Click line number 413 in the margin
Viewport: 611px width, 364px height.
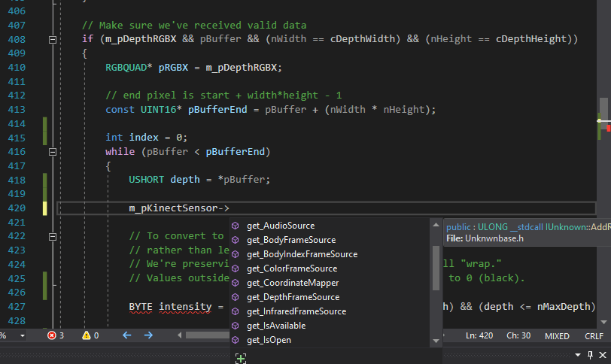[x=17, y=110]
